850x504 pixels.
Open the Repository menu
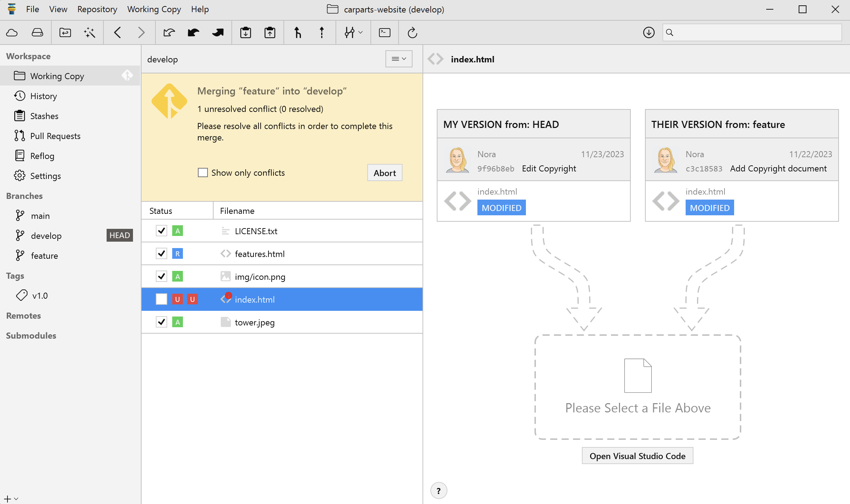point(97,9)
